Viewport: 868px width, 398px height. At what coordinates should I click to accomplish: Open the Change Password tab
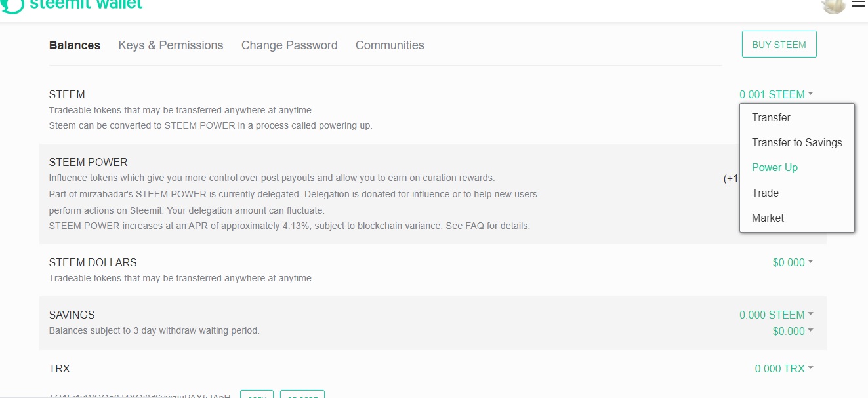tap(289, 45)
